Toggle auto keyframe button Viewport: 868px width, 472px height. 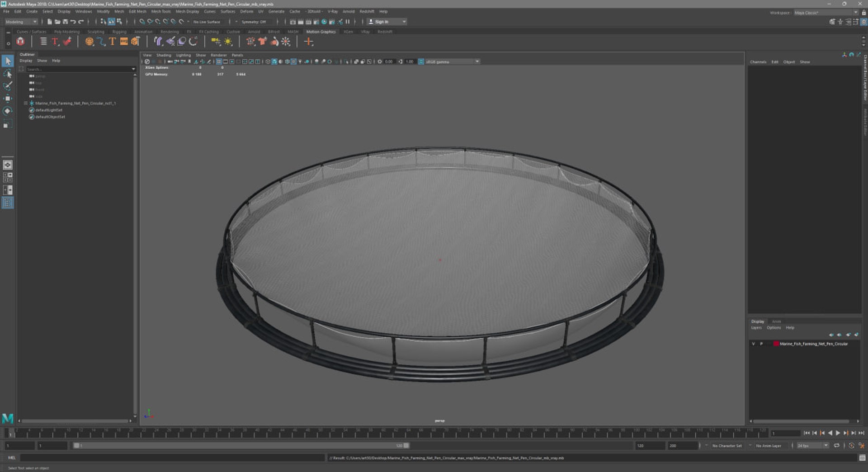pyautogui.click(x=852, y=446)
